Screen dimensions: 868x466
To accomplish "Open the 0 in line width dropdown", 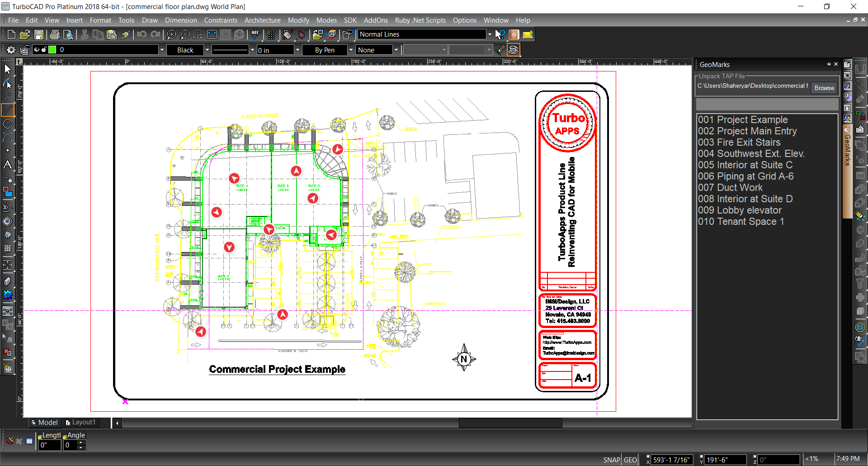I will [297, 50].
